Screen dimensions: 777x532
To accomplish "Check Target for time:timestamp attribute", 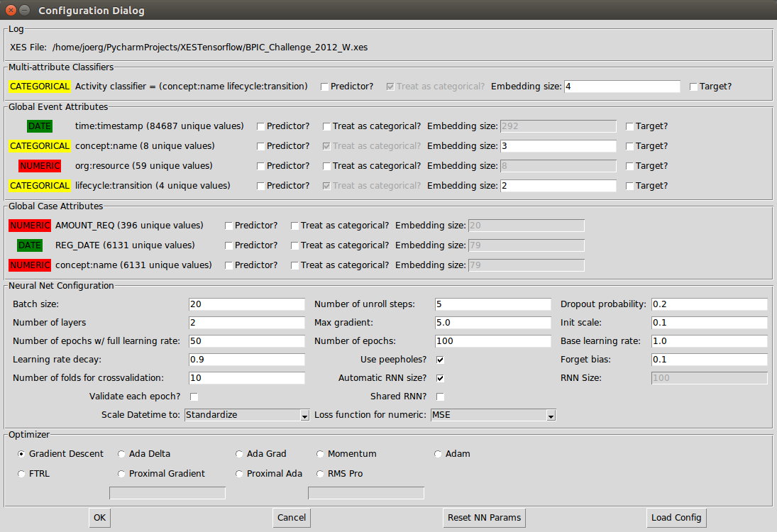I will coord(630,126).
